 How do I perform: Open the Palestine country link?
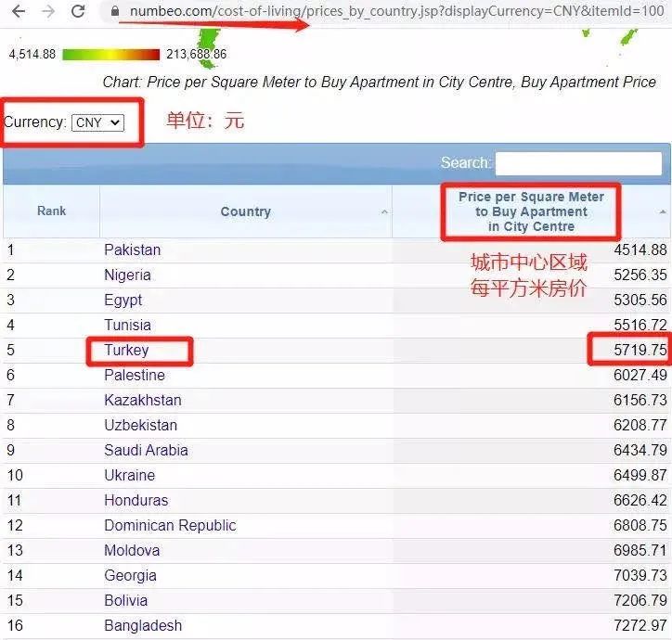[x=135, y=376]
